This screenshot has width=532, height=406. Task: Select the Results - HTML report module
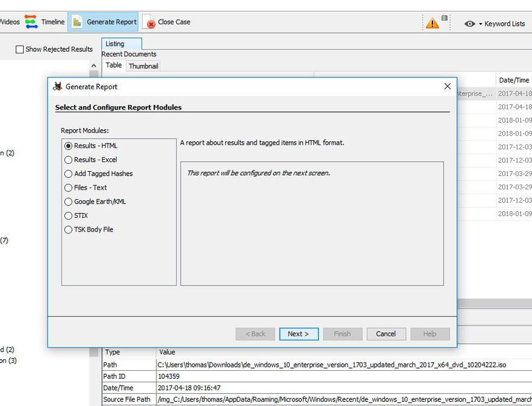click(x=68, y=145)
